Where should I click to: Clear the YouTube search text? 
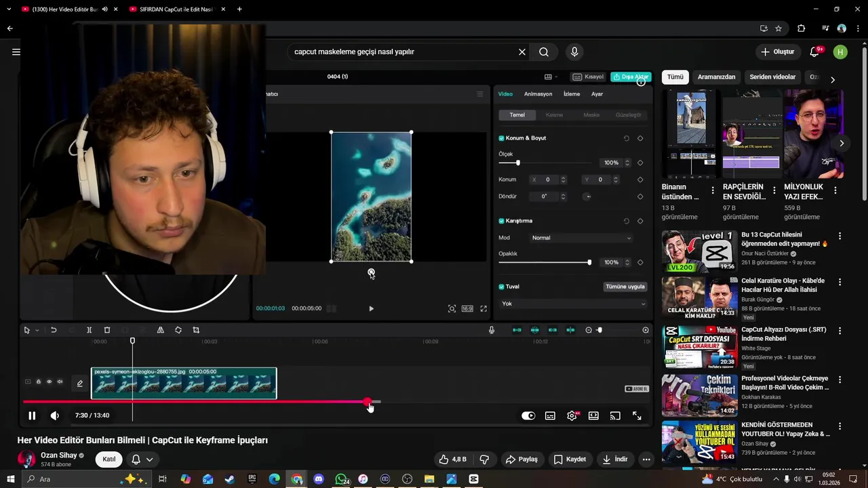click(522, 52)
